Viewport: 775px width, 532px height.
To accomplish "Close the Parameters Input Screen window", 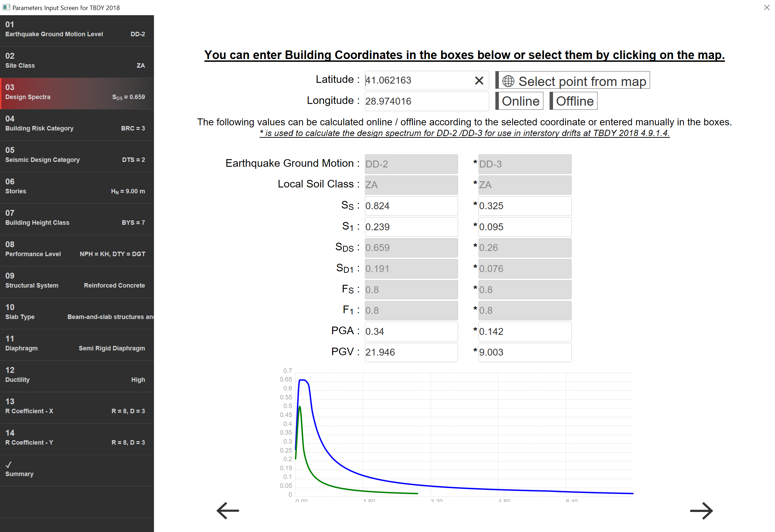I will (x=767, y=7).
